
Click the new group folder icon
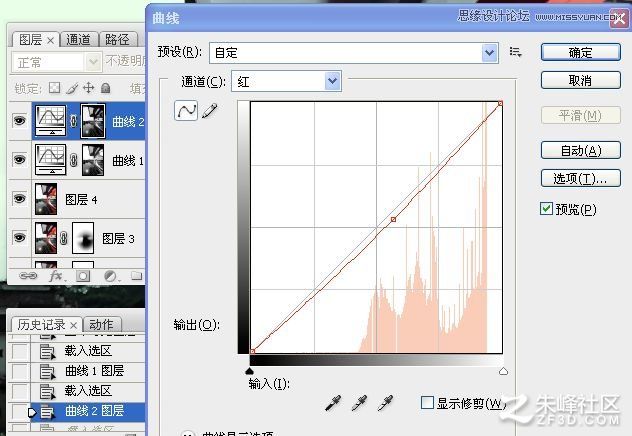point(137,276)
